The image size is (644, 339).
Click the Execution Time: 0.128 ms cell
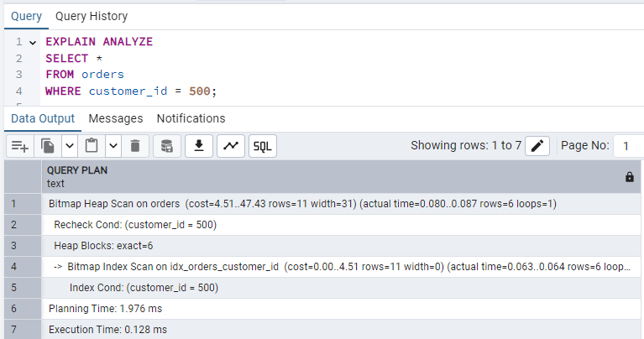point(341,330)
